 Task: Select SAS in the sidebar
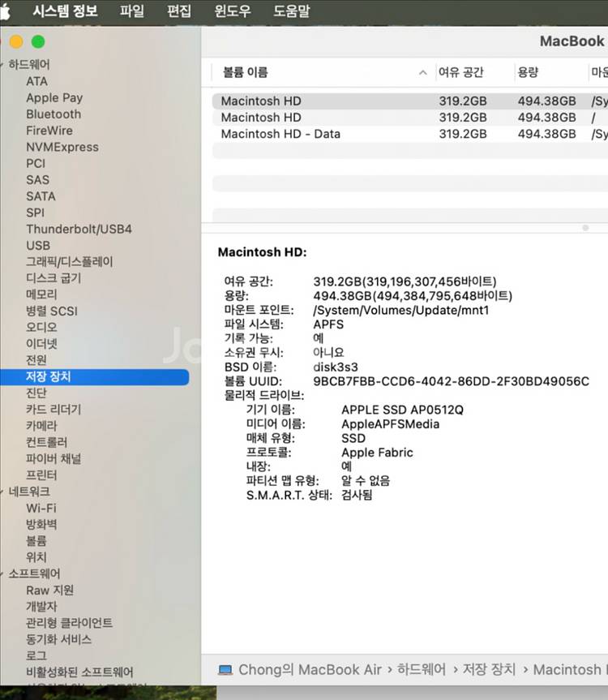tap(37, 180)
